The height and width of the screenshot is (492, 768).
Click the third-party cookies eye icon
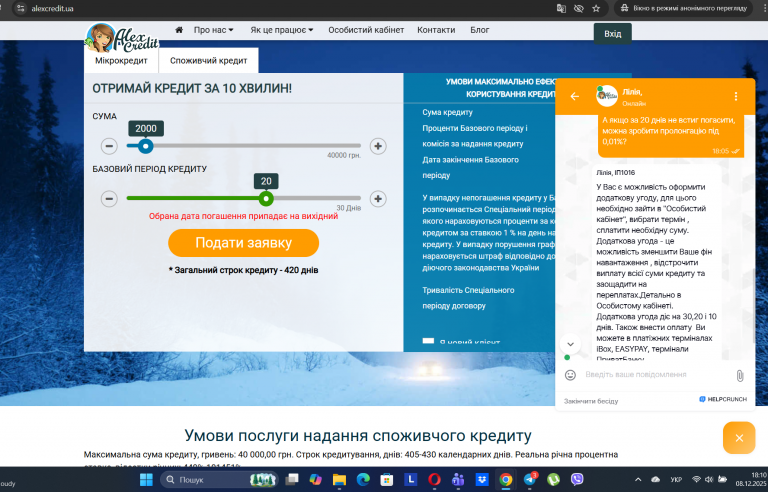tap(578, 8)
